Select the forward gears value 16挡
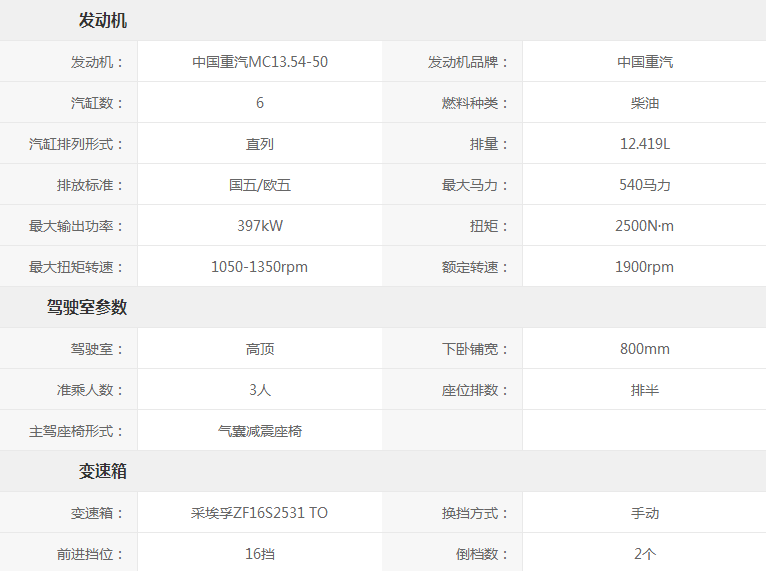 pos(260,554)
